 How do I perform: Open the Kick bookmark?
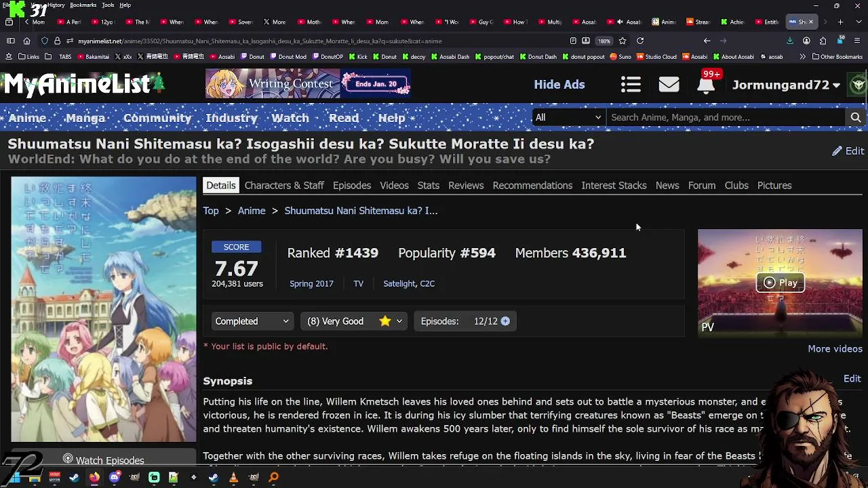pos(357,57)
